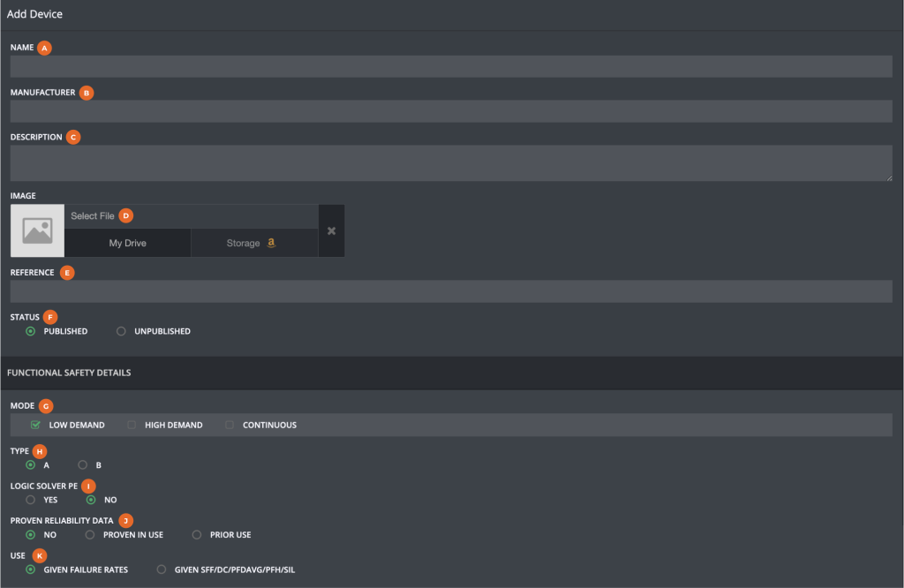904x588 pixels.
Task: Click the orange K marker beside Use
Action: [x=39, y=556]
